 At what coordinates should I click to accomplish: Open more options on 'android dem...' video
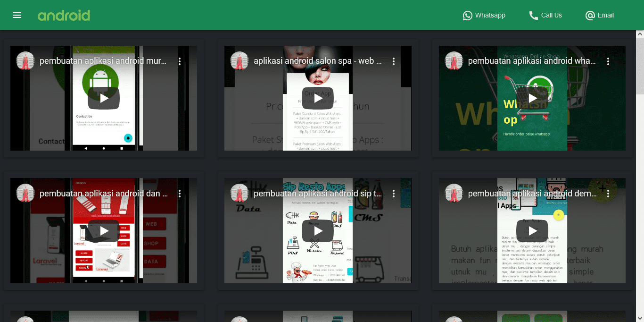[608, 194]
